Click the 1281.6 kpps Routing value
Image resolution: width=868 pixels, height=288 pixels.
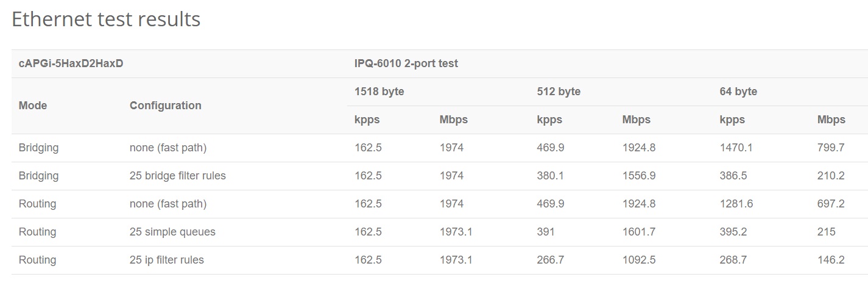[736, 204]
